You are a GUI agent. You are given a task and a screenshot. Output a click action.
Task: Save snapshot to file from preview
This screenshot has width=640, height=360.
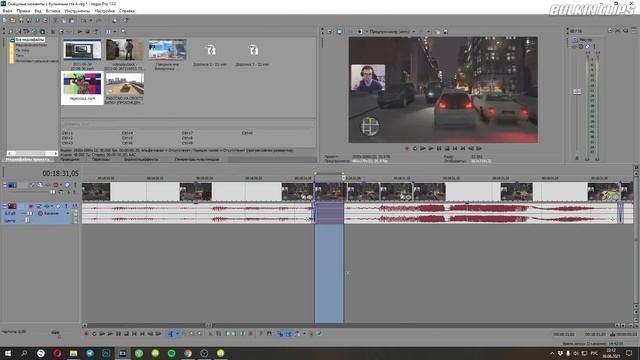pos(445,31)
